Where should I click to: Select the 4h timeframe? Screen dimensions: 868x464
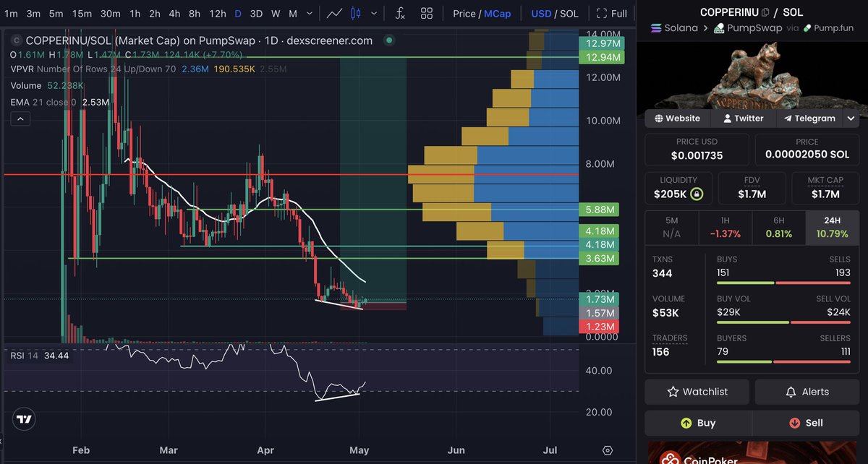pos(174,13)
